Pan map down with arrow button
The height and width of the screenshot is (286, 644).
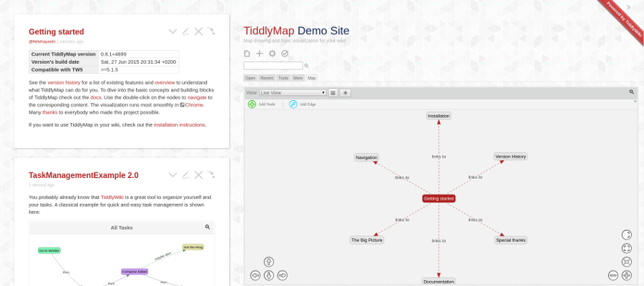(x=268, y=275)
